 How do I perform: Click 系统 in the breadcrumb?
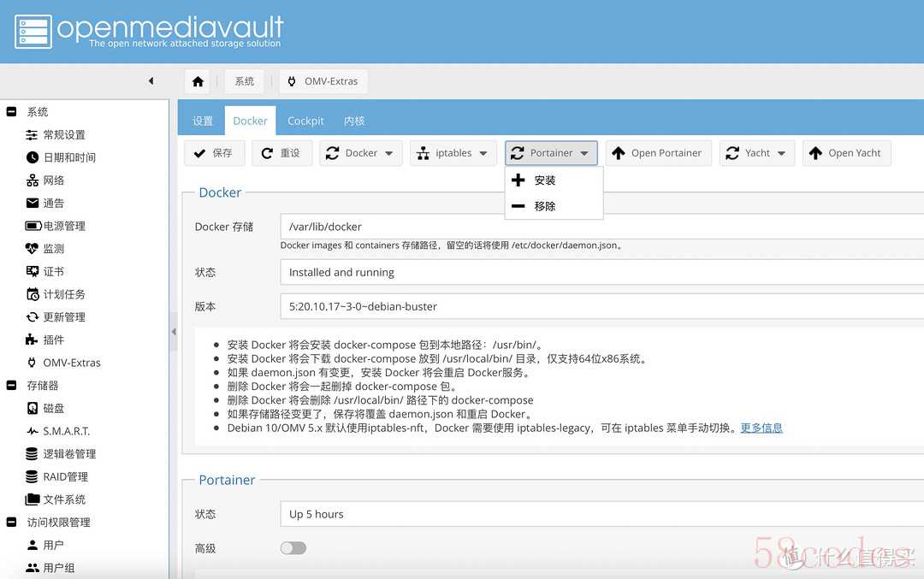(x=244, y=81)
